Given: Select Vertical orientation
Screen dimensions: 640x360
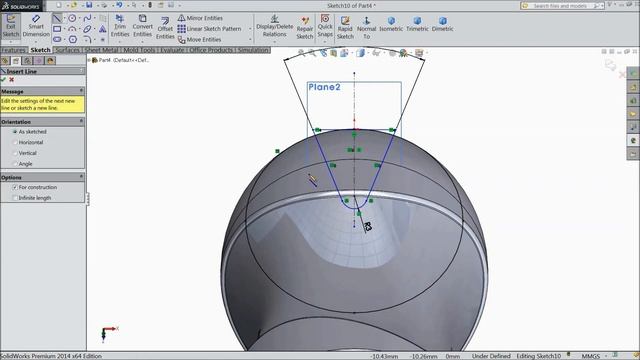Looking at the screenshot, I should [25, 153].
